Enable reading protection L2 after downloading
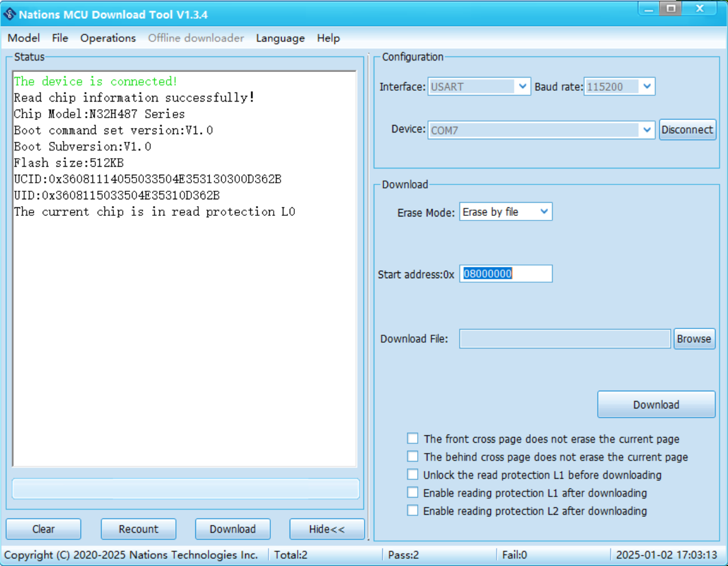The height and width of the screenshot is (566, 728). pyautogui.click(x=413, y=510)
